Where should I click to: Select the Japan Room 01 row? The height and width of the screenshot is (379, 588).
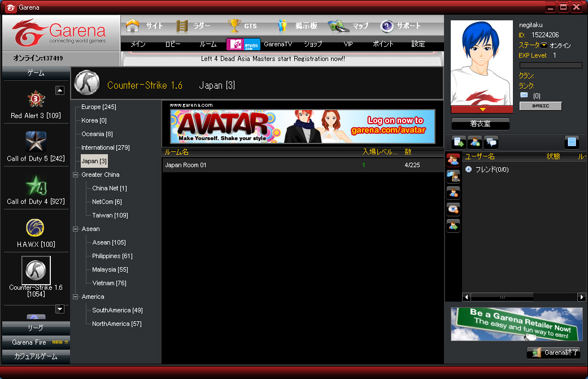pyautogui.click(x=303, y=165)
